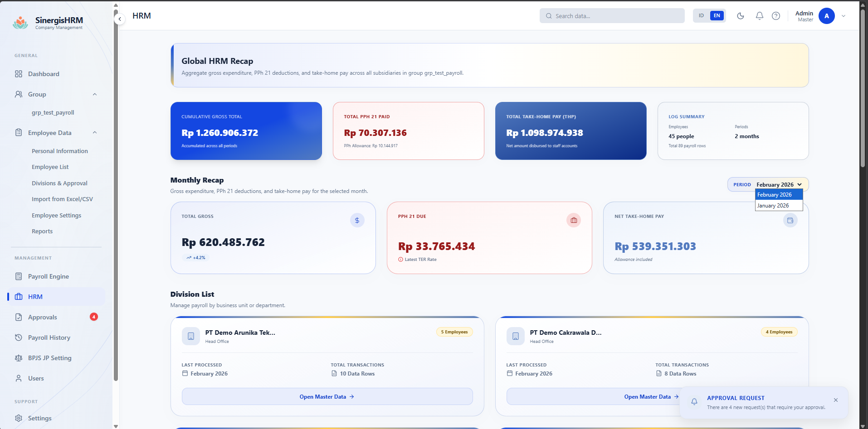The width and height of the screenshot is (868, 429).
Task: Click the Cumulative Gross Total card
Action: [x=246, y=131]
